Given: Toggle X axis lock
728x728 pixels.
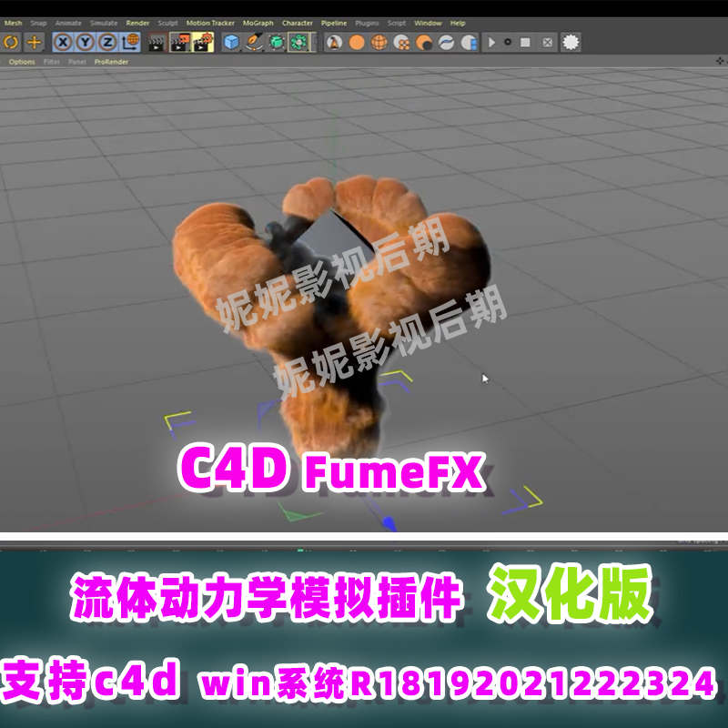Looking at the screenshot, I should point(63,42).
